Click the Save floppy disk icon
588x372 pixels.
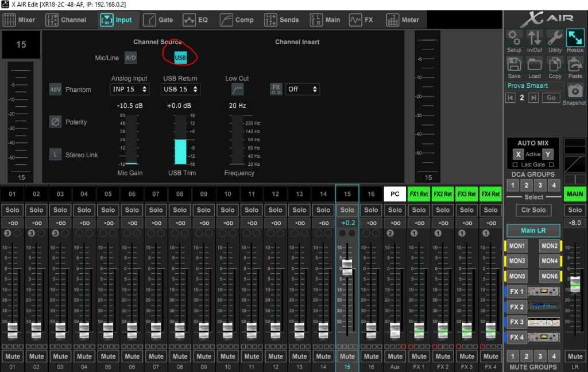coord(514,64)
